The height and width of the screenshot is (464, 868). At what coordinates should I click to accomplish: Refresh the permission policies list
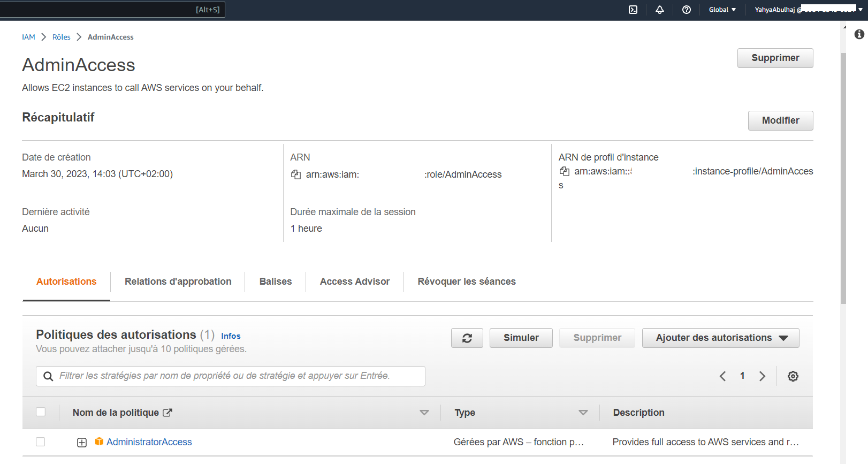pyautogui.click(x=467, y=338)
